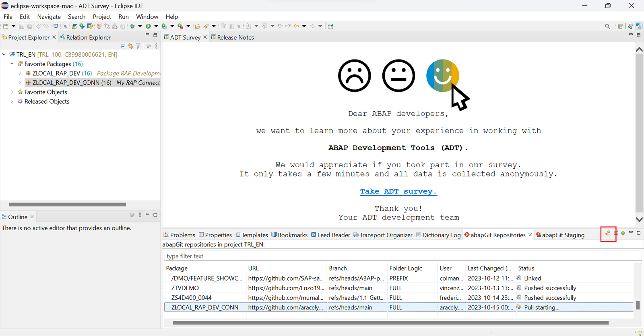
Task: Expand the ZLOCAL_RAP_DEV_CONN package node
Action: click(x=20, y=82)
